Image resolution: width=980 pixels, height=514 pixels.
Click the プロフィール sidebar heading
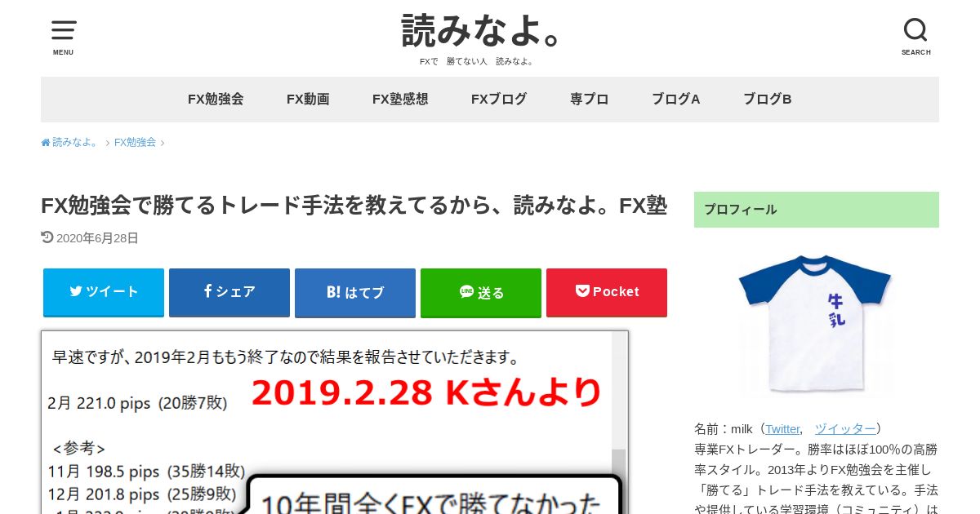[817, 210]
